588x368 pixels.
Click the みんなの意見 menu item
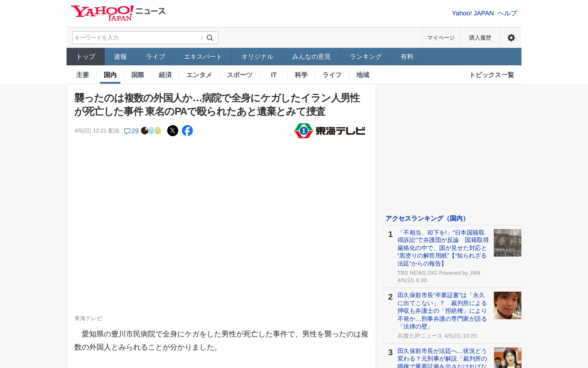311,56
